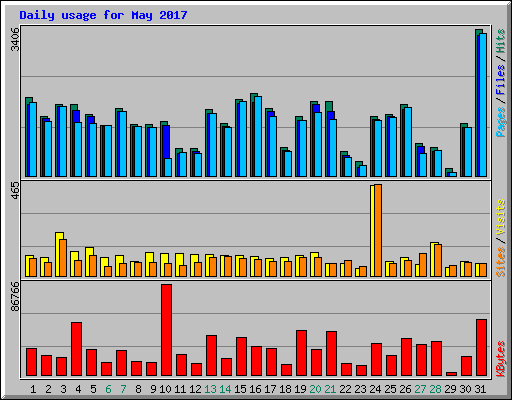Click weekend day 6 axis label

(108, 389)
